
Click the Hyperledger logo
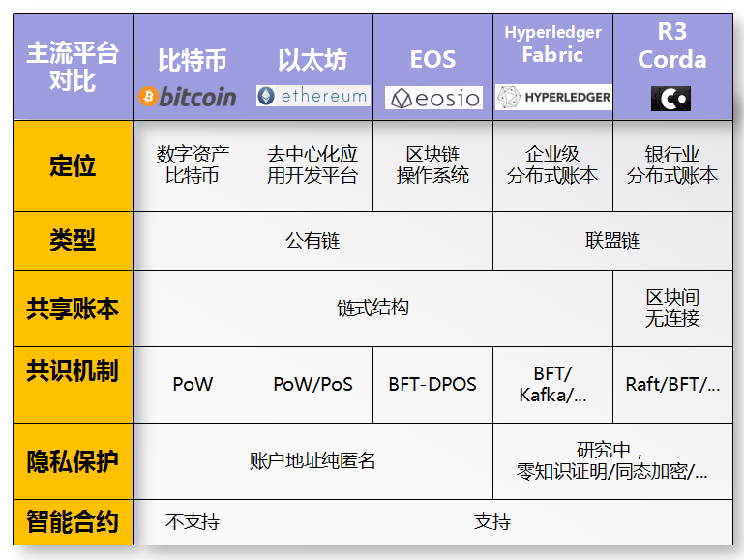click(553, 97)
